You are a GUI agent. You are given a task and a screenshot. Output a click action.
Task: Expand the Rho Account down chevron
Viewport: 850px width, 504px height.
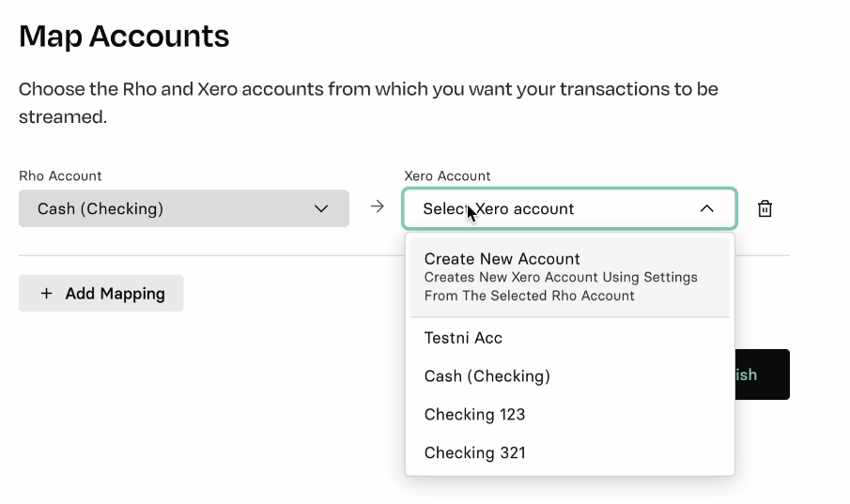pyautogui.click(x=321, y=208)
